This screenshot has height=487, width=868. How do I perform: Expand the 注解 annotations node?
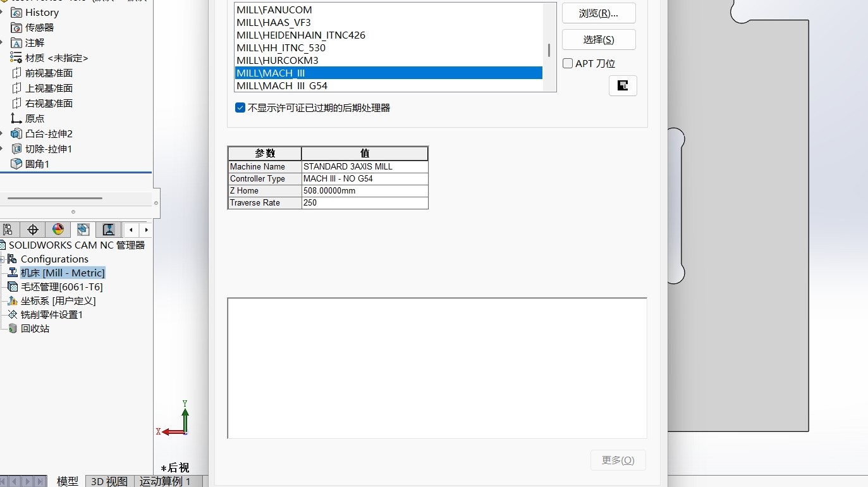point(3,42)
